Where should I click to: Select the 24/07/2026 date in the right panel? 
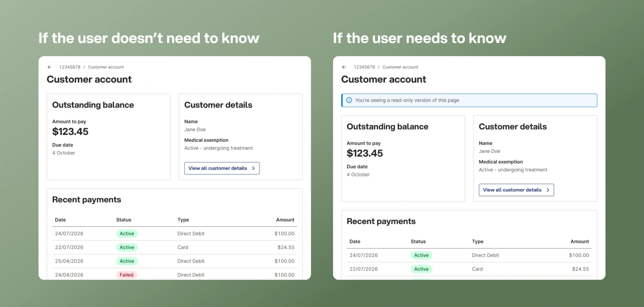coord(364,255)
